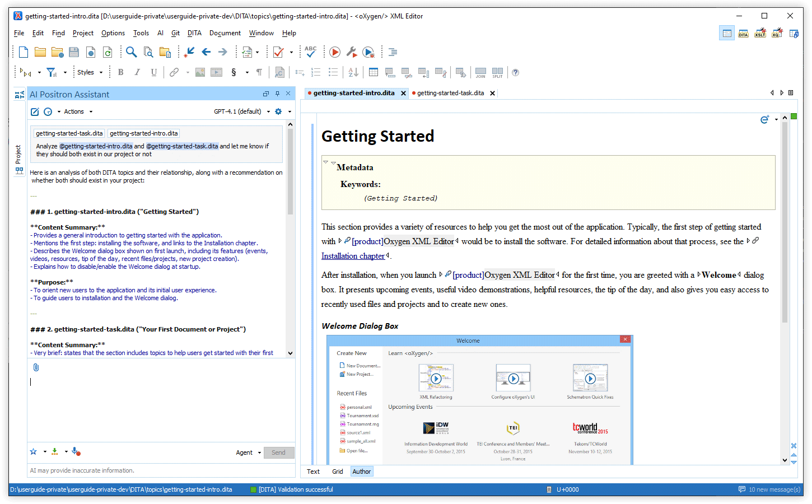Image resolution: width=812 pixels, height=504 pixels.
Task: Attach a file with the paperclip icon
Action: [36, 367]
